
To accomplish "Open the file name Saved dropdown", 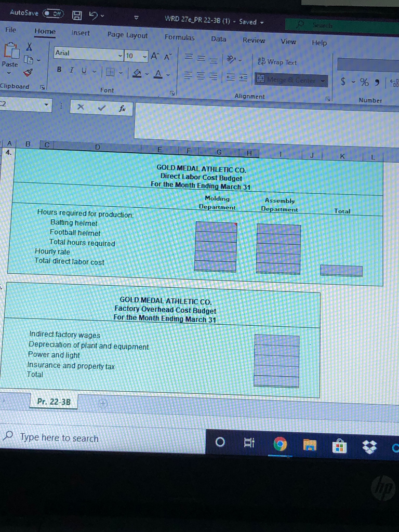I will 262,22.
